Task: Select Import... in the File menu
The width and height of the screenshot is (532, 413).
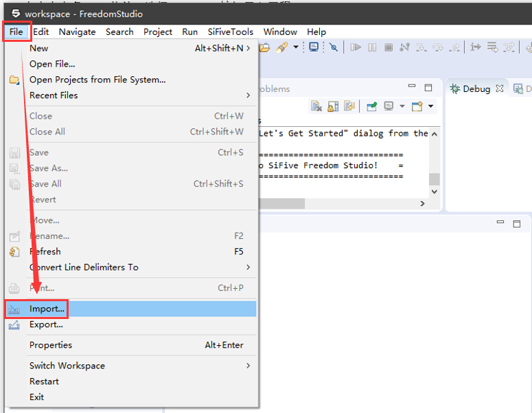Action: 130,309
